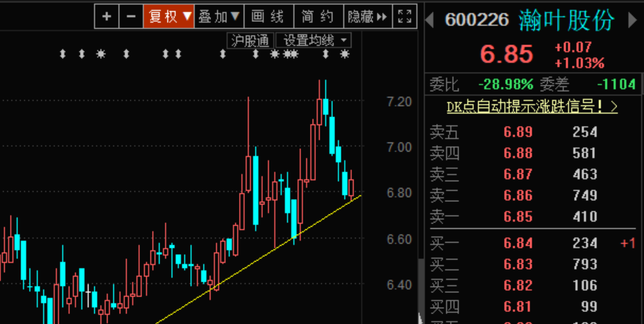Click the 沪股通 label button
The image size is (644, 324).
pyautogui.click(x=250, y=41)
